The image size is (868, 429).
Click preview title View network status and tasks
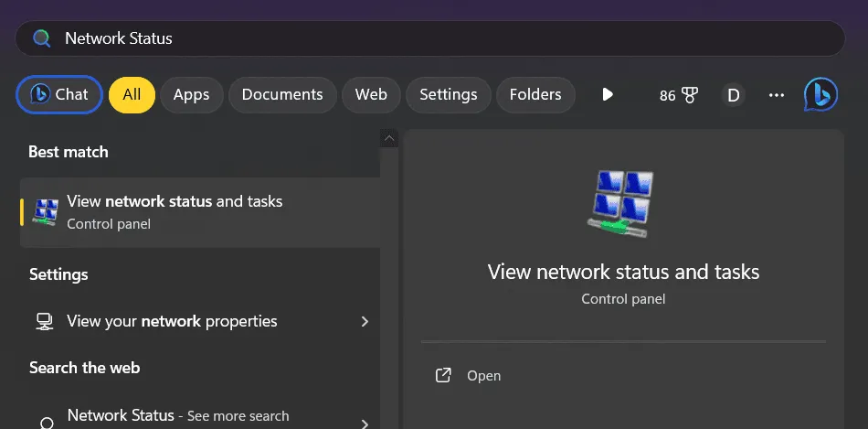(x=623, y=273)
